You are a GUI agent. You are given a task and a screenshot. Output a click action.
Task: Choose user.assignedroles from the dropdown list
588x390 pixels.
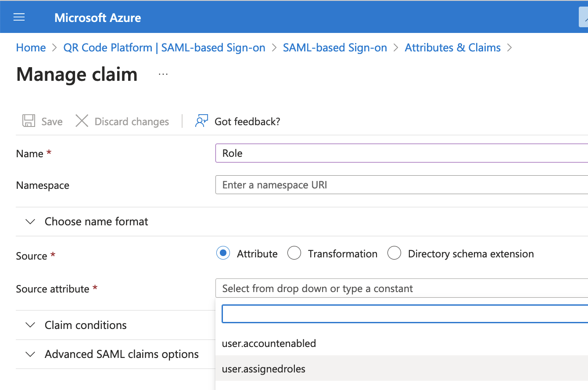click(x=402, y=368)
